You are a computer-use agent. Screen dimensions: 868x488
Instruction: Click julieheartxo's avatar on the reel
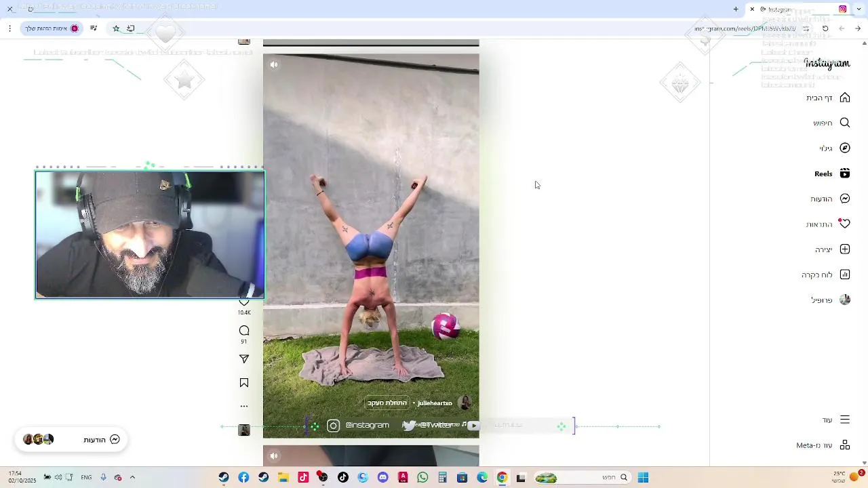click(465, 403)
